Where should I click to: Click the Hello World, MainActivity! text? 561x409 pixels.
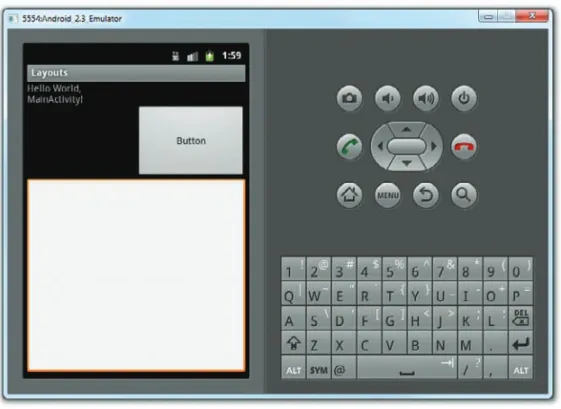tap(55, 94)
